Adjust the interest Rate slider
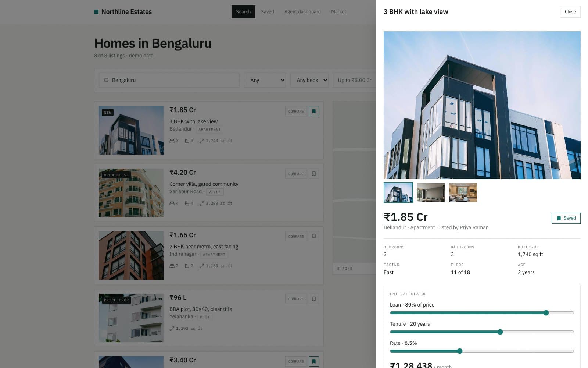 (x=482, y=351)
